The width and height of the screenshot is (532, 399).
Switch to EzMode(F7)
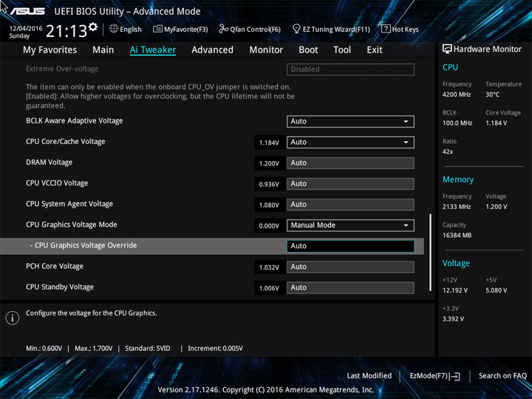point(434,376)
